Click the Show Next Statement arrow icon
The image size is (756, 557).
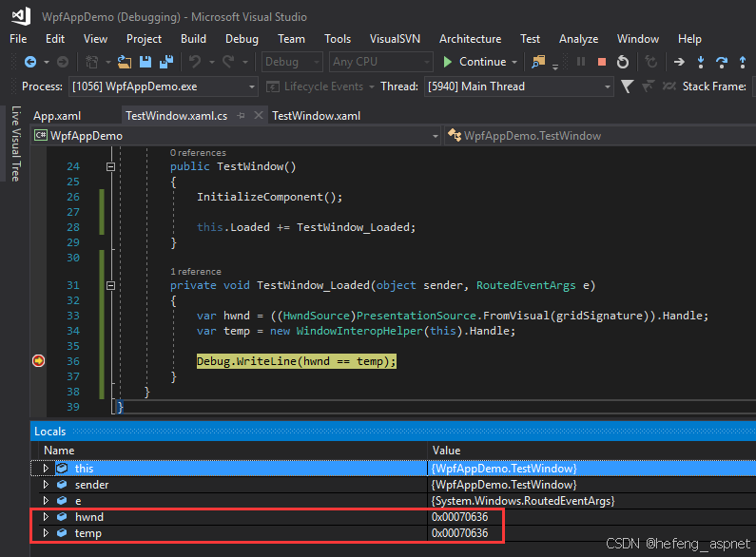(x=679, y=62)
